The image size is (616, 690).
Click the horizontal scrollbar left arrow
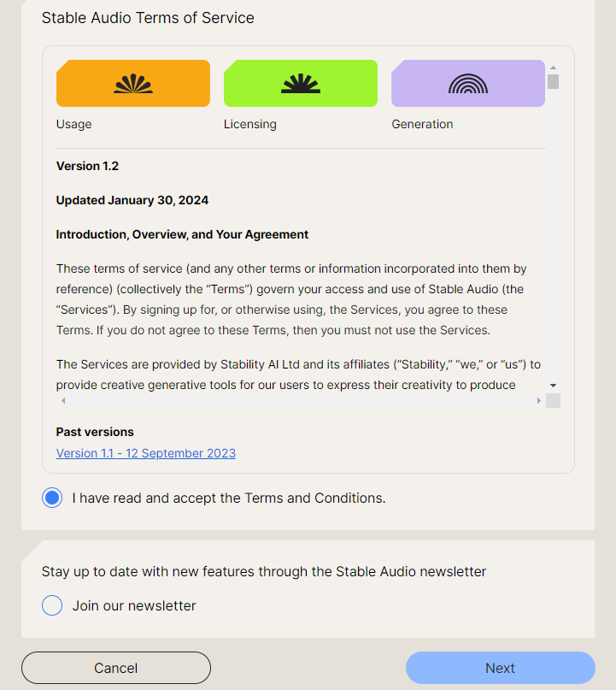63,400
